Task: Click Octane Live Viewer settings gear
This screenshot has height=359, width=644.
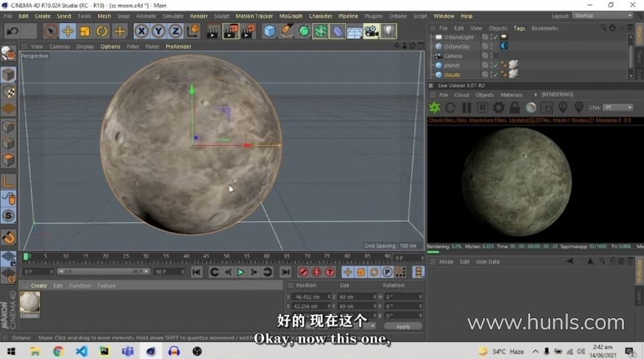Action: [x=498, y=107]
